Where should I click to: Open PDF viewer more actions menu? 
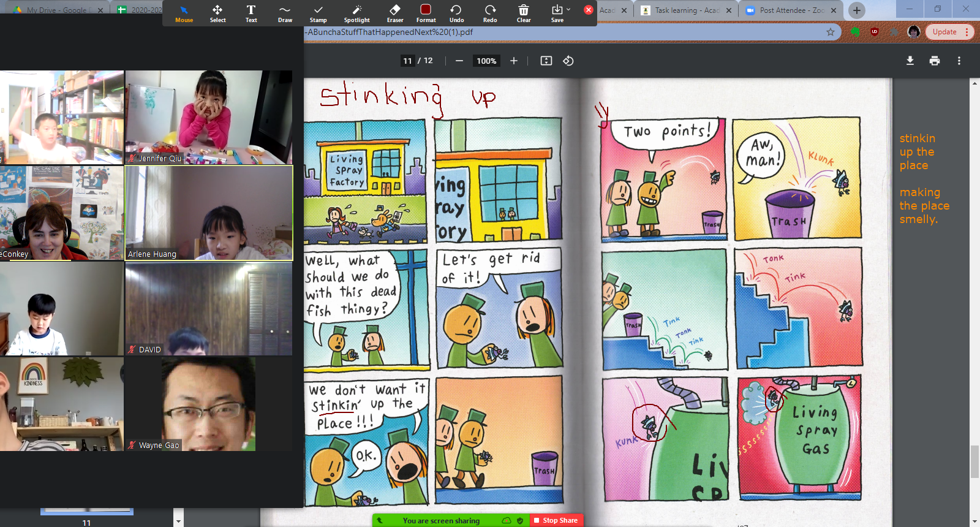tap(959, 61)
